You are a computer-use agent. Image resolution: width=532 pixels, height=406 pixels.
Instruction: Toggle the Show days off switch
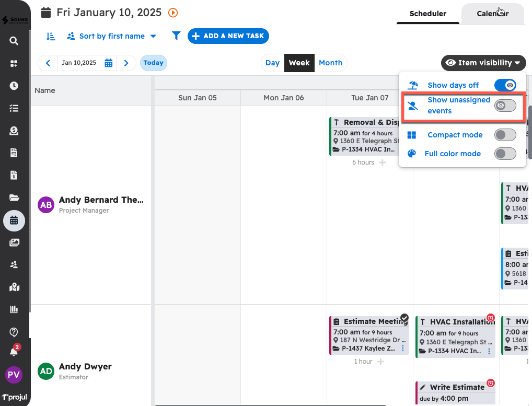click(505, 85)
